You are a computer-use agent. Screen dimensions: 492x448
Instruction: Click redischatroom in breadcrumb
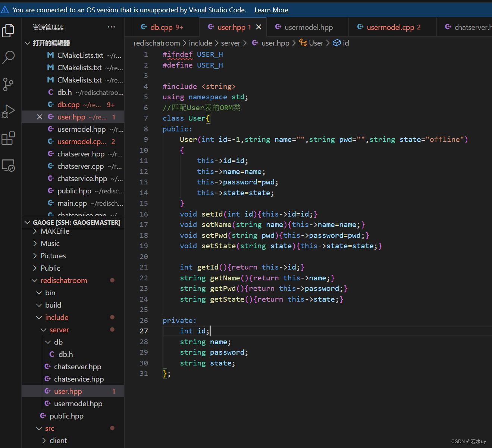click(157, 43)
